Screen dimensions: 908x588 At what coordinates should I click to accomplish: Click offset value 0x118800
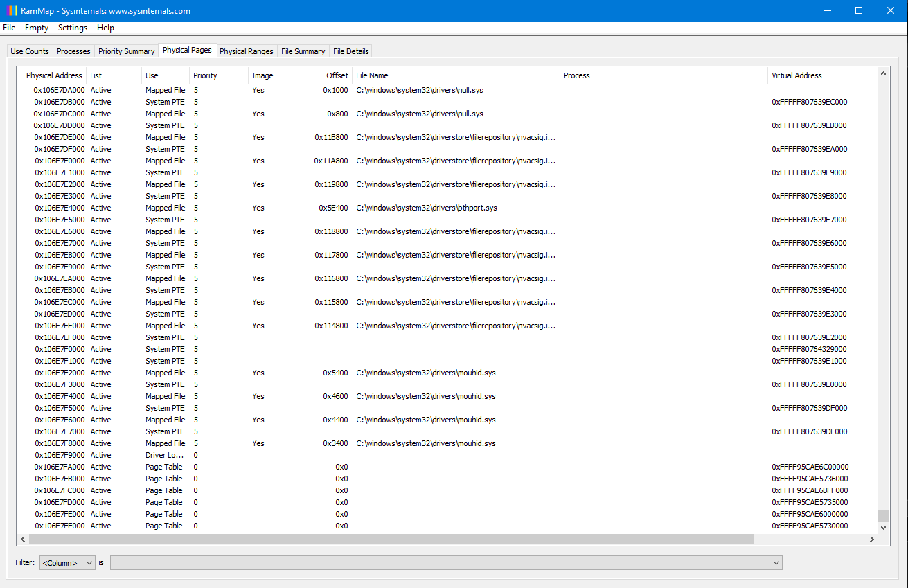point(331,231)
